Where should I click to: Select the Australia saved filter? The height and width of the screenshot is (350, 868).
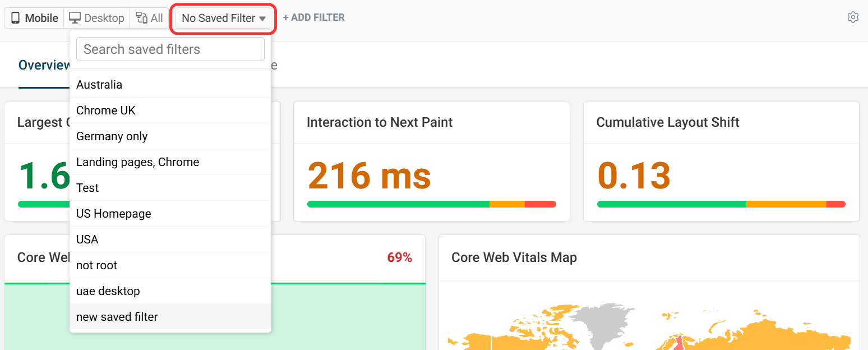pos(99,85)
